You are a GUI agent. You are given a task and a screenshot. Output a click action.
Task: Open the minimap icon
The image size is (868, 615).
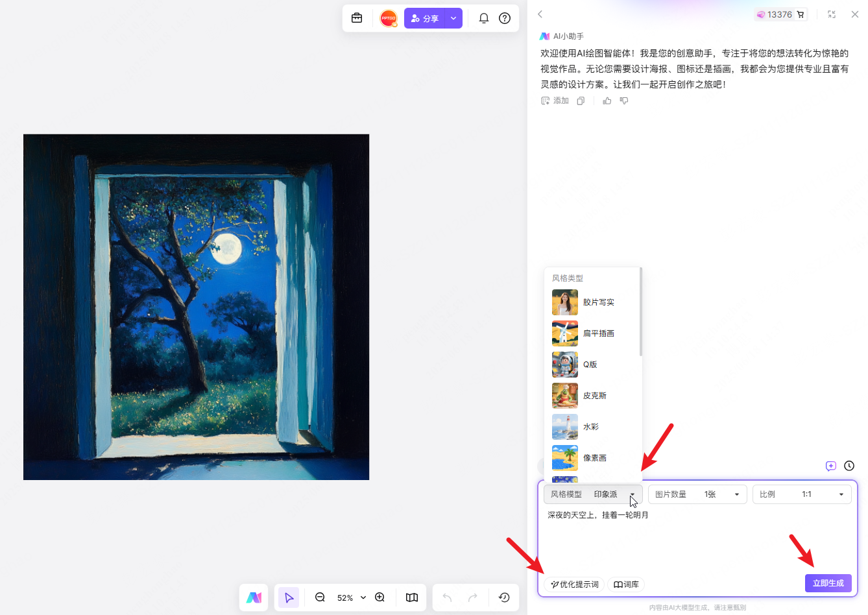click(412, 597)
